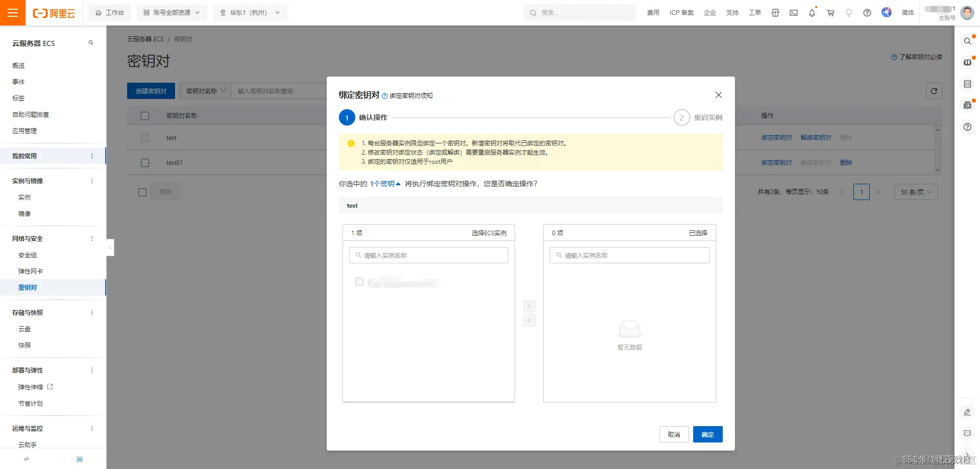980x469 pixels.
Task: Click 确定 to confirm binding
Action: pos(707,434)
